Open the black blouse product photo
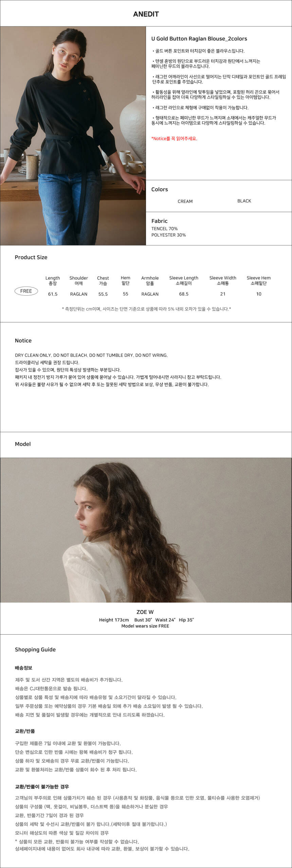292x868 pixels. click(73, 136)
